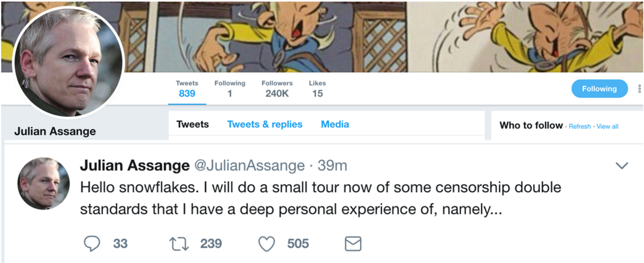Open the tweet's 39m timestamp
Viewport: 644px width, 263px height.
(x=332, y=166)
